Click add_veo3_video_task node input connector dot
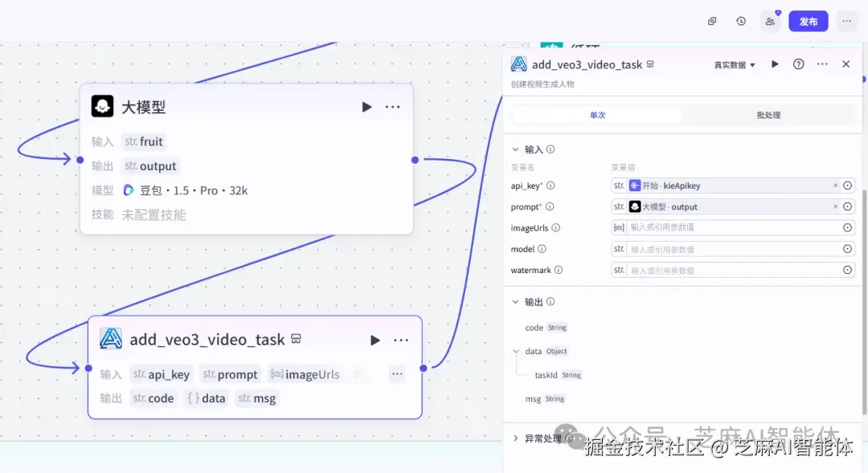868x473 pixels. coord(88,368)
